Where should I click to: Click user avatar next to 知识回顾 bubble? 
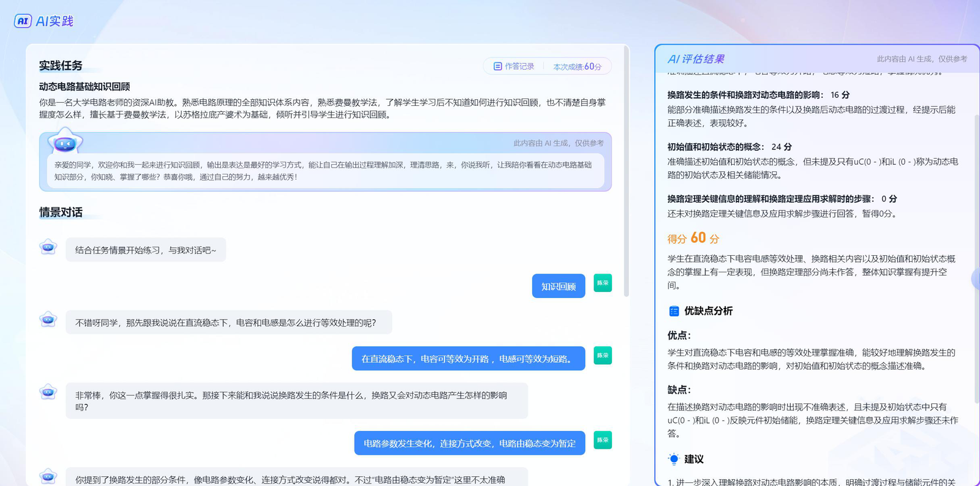point(603,283)
